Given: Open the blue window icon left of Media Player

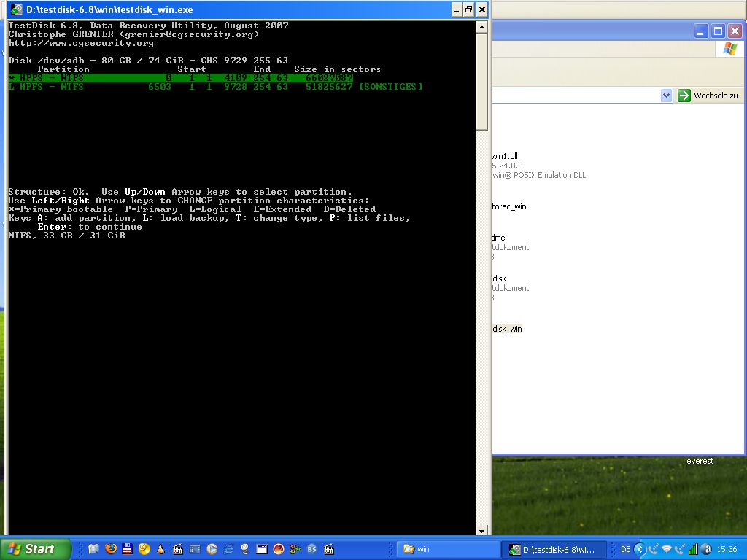Looking at the screenshot, I should tap(194, 549).
